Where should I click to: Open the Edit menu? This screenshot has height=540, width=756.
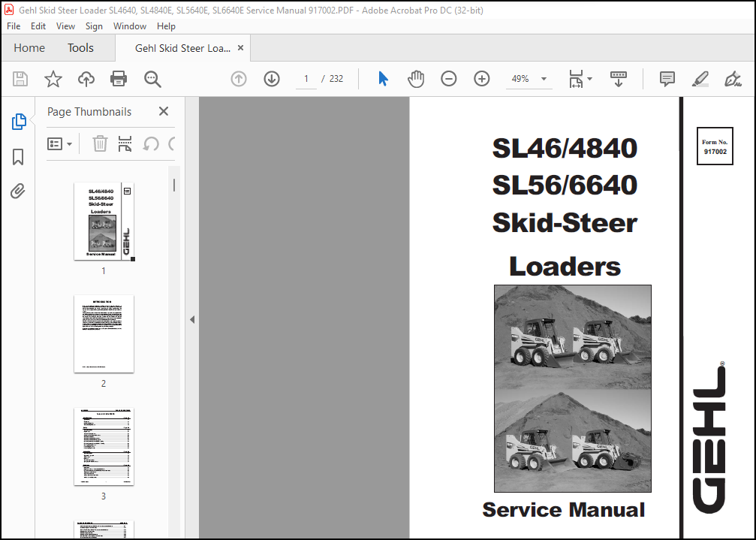[38, 26]
